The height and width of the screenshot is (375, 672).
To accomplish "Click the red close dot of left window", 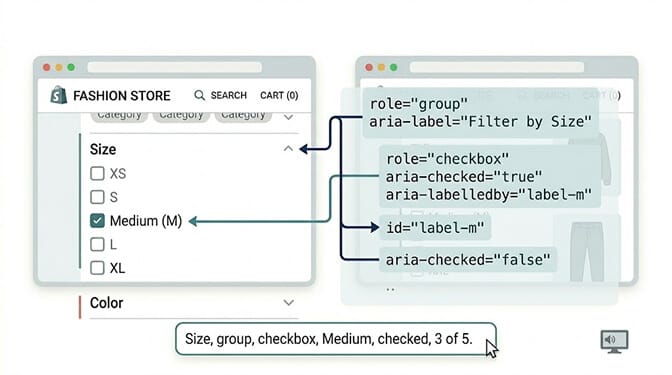I will (x=47, y=67).
